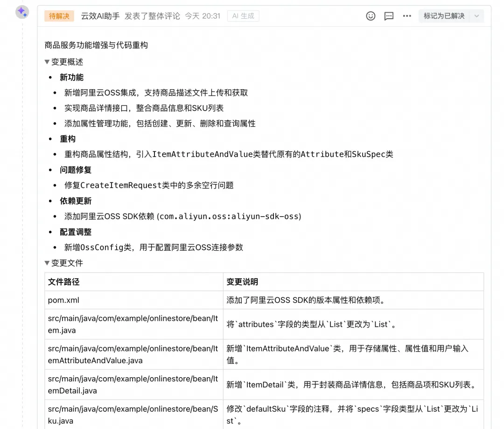Click the 新增`ItemDetail`类 description cell
The image size is (504, 429).
tap(353, 385)
